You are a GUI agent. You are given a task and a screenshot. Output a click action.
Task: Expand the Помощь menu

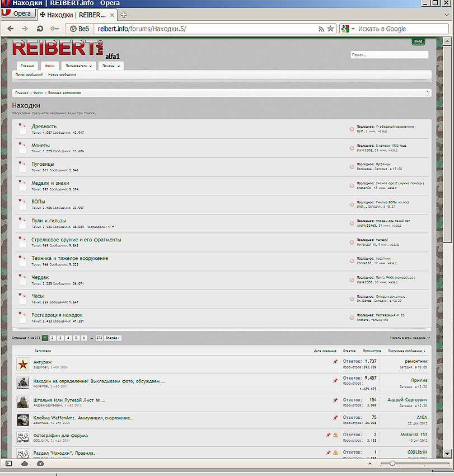111,66
